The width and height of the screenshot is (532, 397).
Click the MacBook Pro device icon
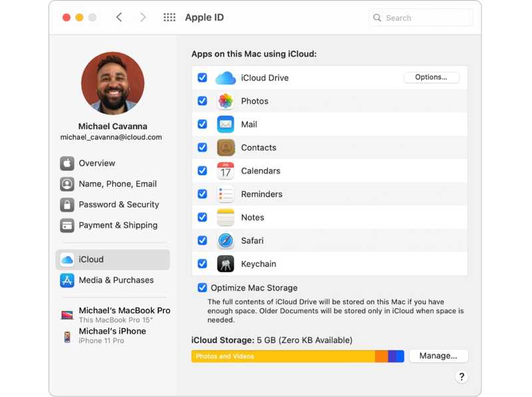[x=67, y=315]
